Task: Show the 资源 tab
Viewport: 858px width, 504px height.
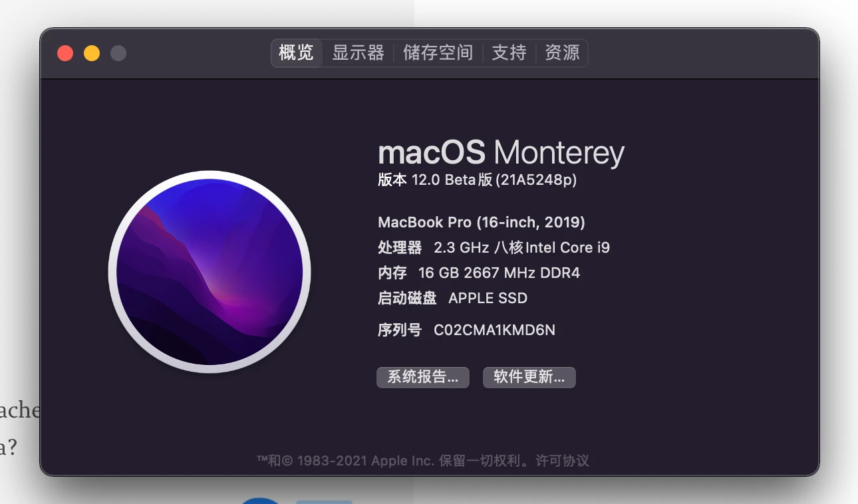Action: (562, 53)
